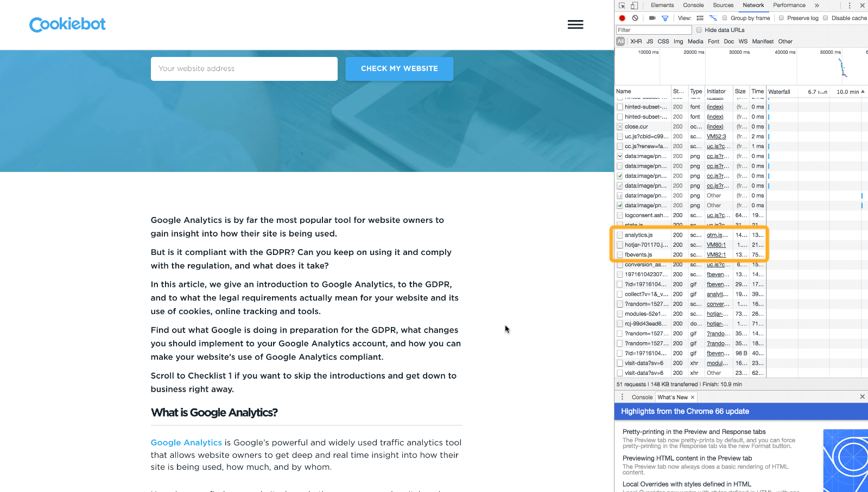Filter requests by Img

pos(679,41)
